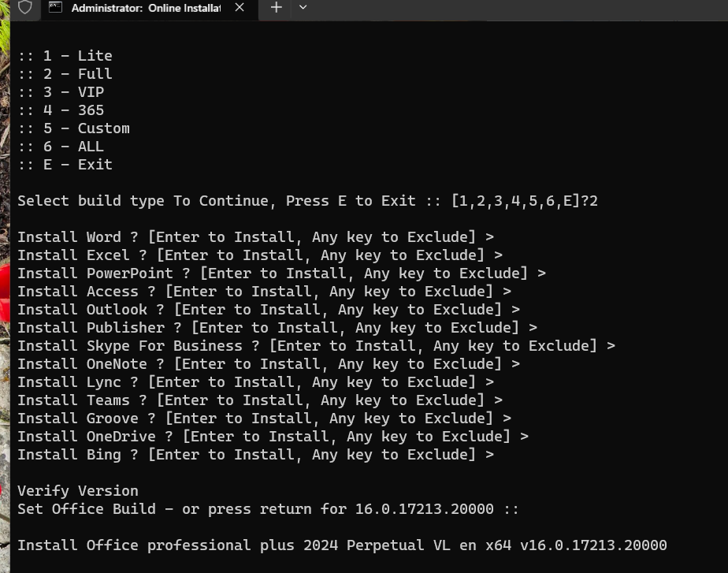Click the Select build type prompt line

[x=308, y=201]
